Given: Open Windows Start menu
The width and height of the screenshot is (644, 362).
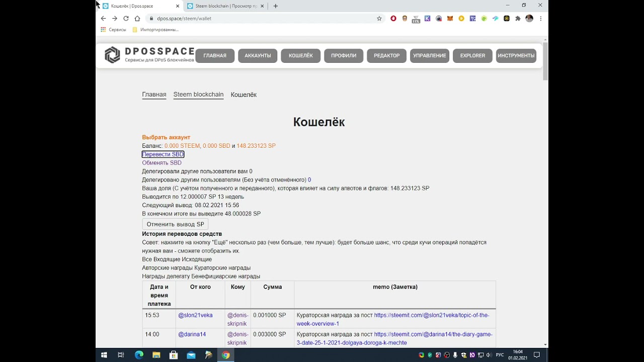Looking at the screenshot, I should (x=104, y=355).
